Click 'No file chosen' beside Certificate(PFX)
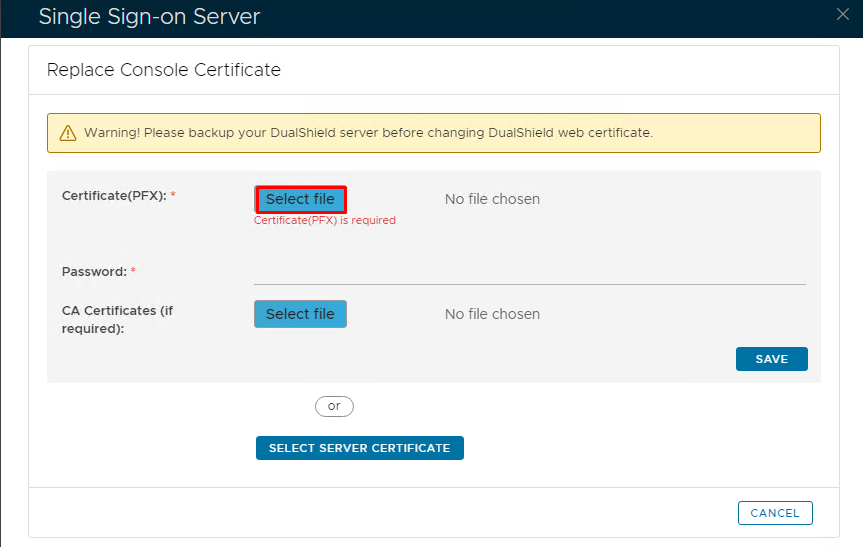Viewport: 863px width, 547px height. point(492,199)
